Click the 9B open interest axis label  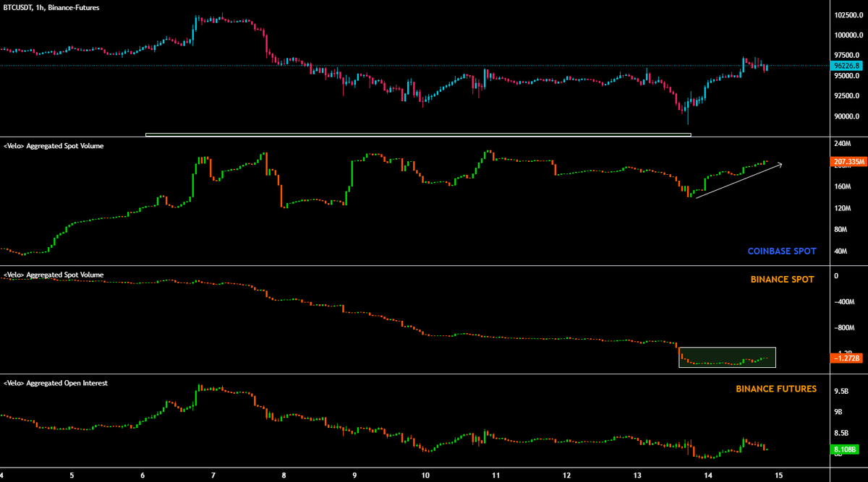tap(838, 413)
